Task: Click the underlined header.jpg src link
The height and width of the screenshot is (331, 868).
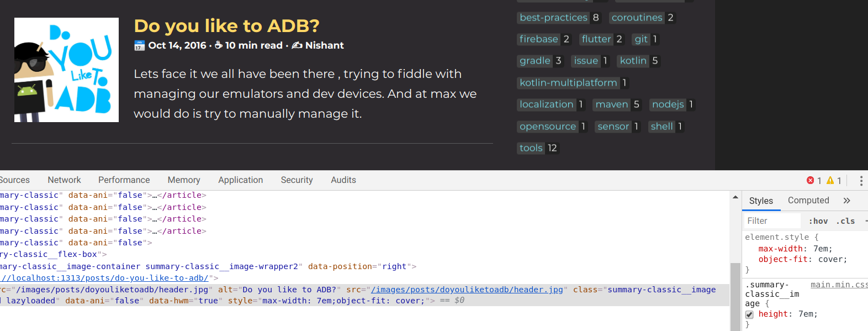Action: point(467,290)
